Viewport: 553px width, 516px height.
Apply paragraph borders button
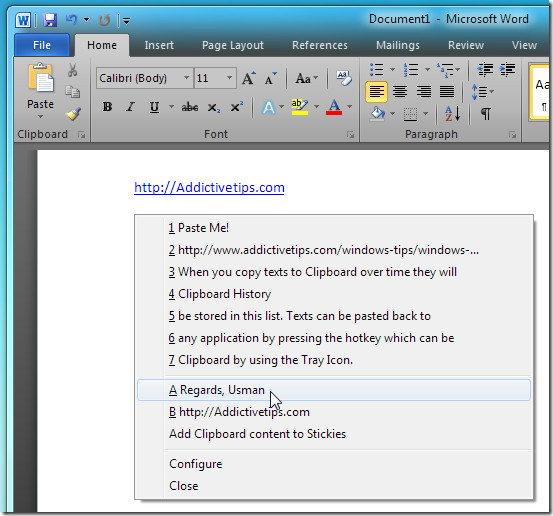(410, 114)
